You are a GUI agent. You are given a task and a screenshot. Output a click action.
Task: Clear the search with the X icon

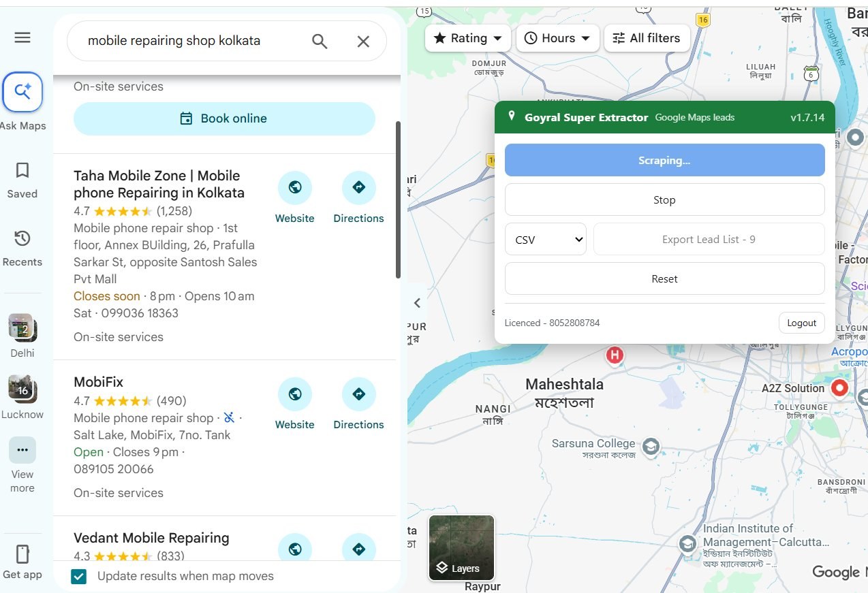(363, 41)
